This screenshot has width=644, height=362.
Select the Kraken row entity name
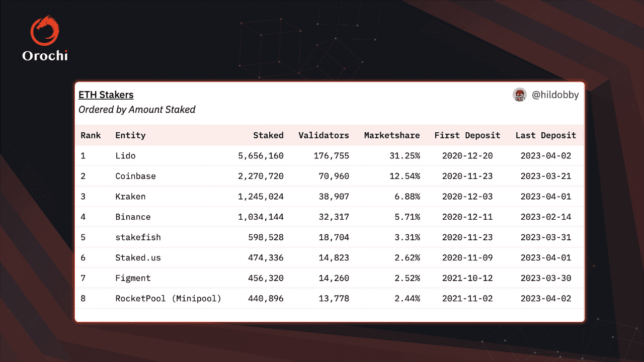[130, 197]
